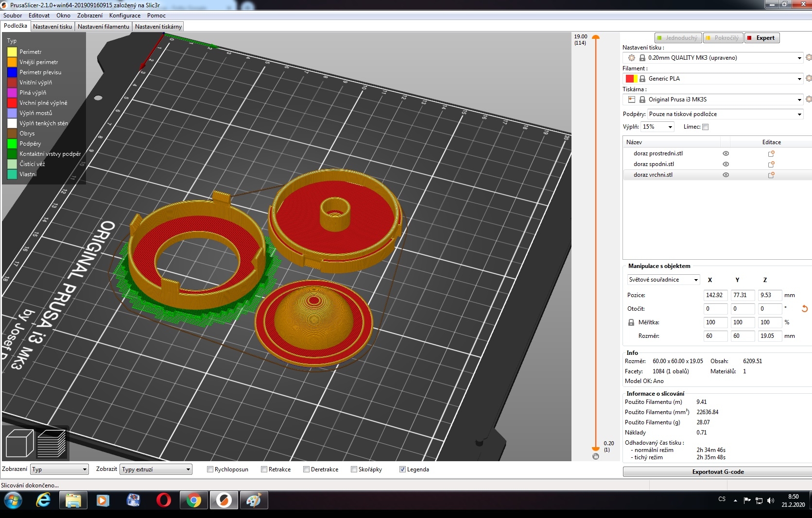Select the Expert mode button

(762, 38)
